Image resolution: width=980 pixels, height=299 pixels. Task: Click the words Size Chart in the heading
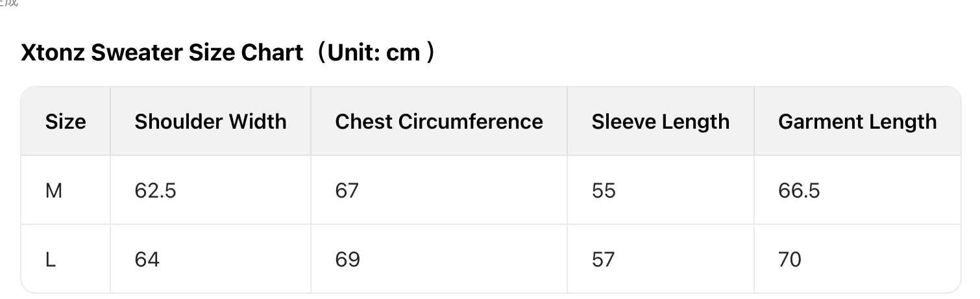pos(246,53)
